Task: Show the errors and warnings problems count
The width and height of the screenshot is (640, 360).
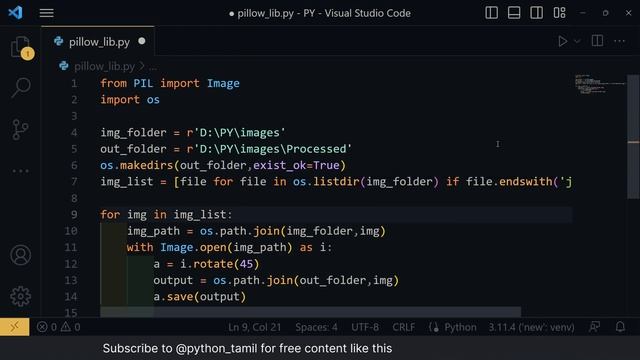Action: point(58,327)
